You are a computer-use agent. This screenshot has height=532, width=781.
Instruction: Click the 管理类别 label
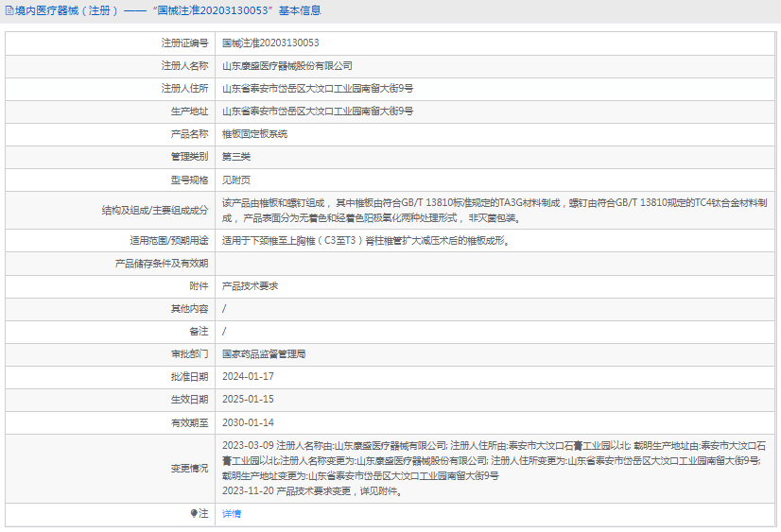point(190,157)
